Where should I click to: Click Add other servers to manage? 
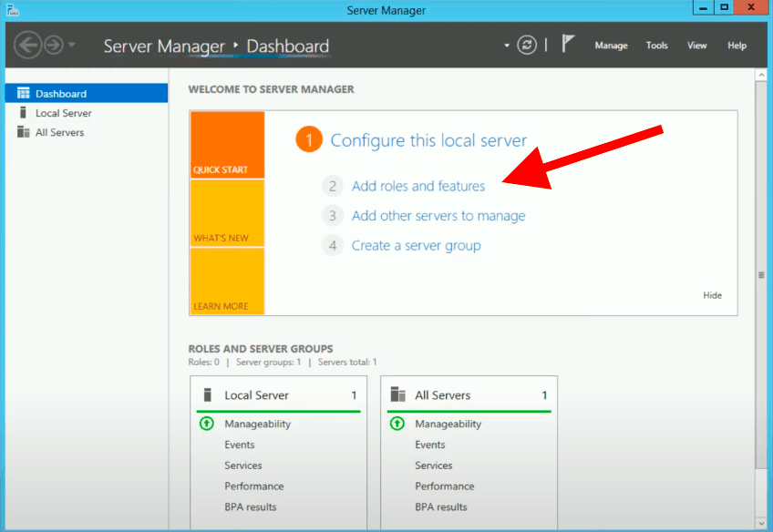[438, 216]
